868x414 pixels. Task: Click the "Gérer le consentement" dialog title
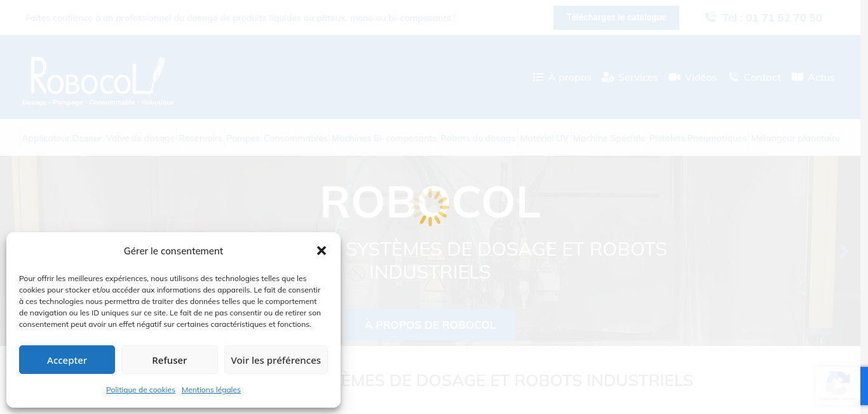tap(173, 251)
